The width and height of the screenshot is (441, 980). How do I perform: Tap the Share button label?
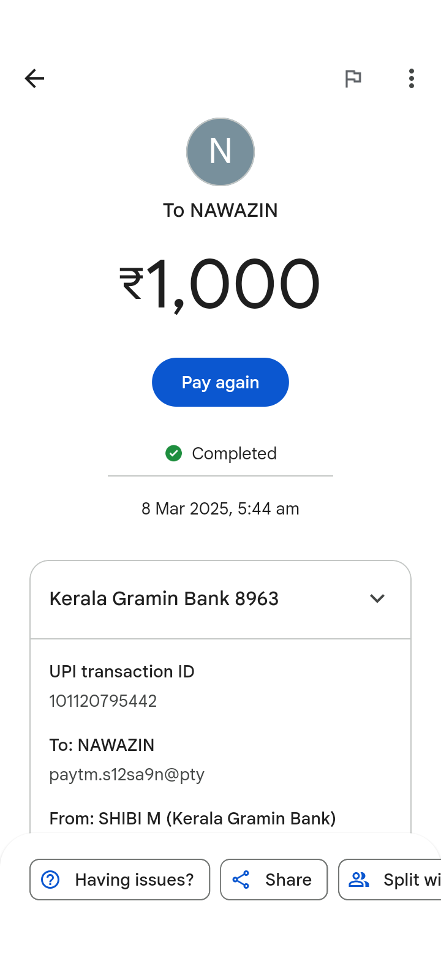point(288,880)
